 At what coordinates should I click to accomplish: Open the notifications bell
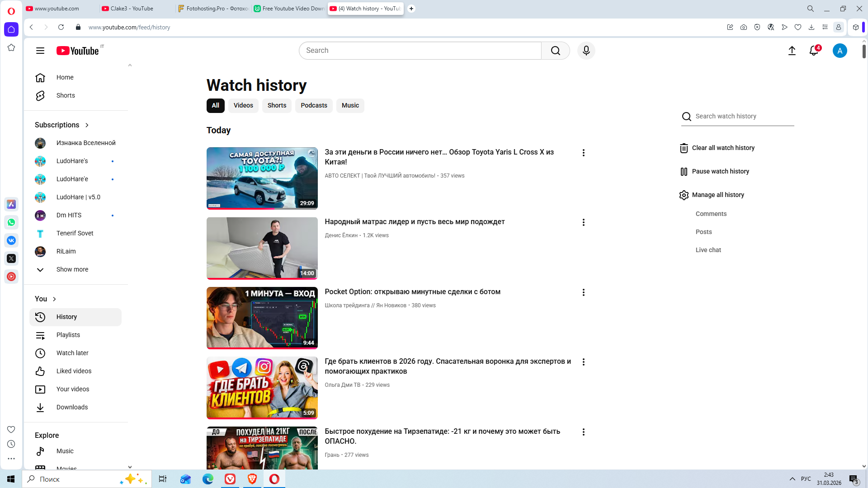[814, 51]
